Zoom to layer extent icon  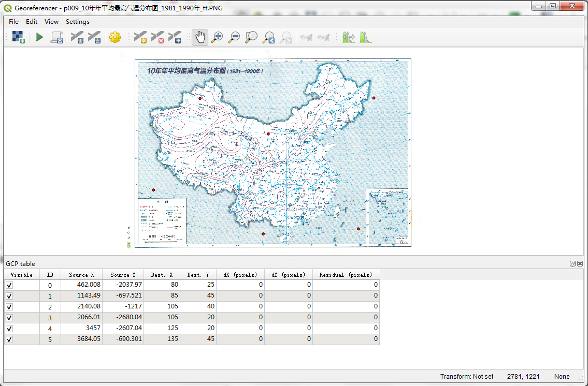(x=251, y=37)
